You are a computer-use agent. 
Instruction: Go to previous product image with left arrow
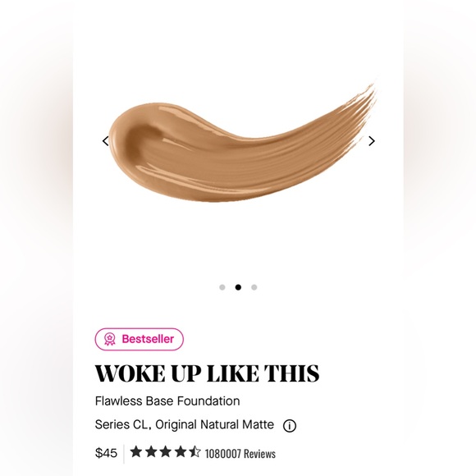[105, 141]
